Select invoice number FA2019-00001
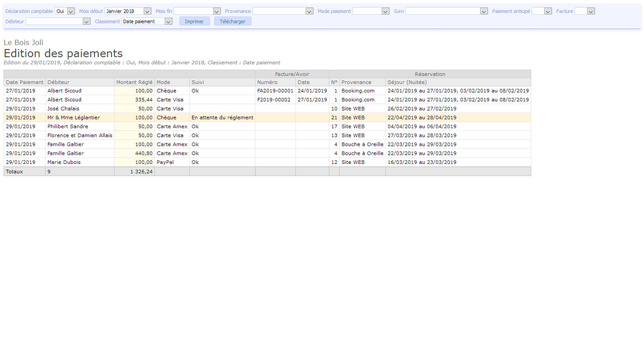The image size is (644, 361). [275, 91]
